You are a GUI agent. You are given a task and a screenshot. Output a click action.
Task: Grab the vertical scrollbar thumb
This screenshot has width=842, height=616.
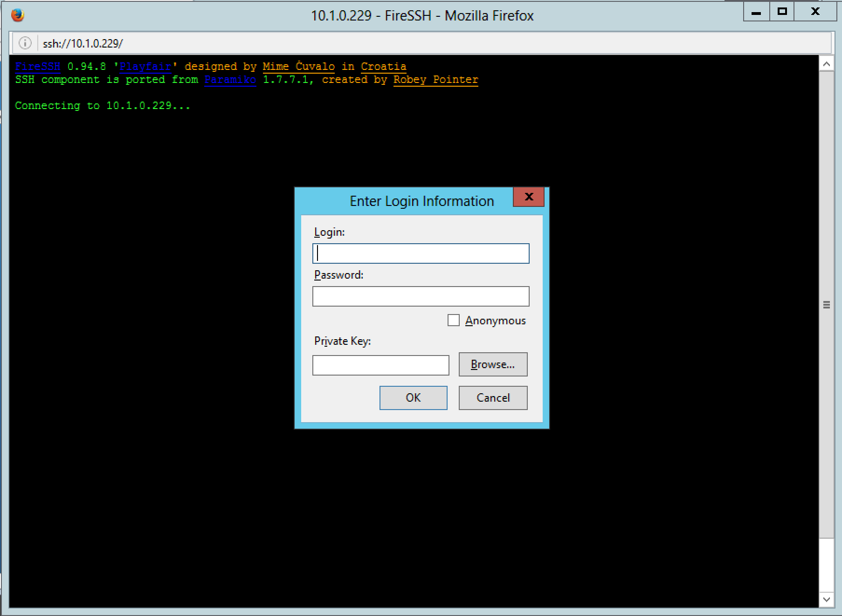(x=826, y=305)
